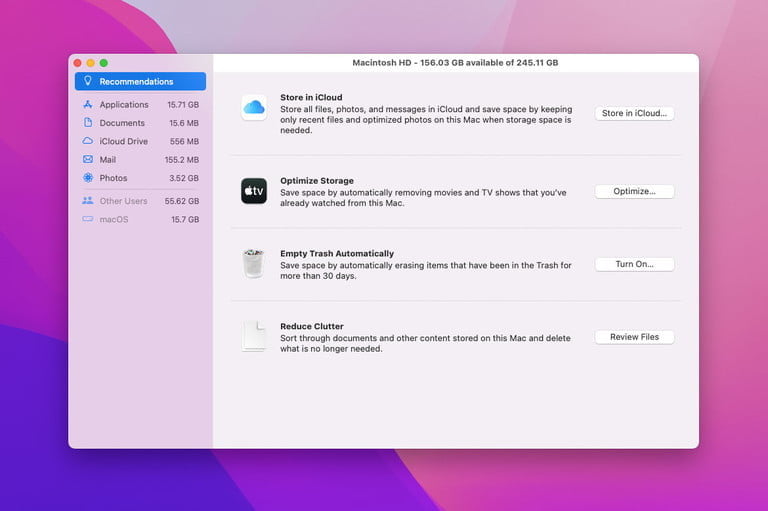
Task: Open the Documents category
Action: point(140,122)
